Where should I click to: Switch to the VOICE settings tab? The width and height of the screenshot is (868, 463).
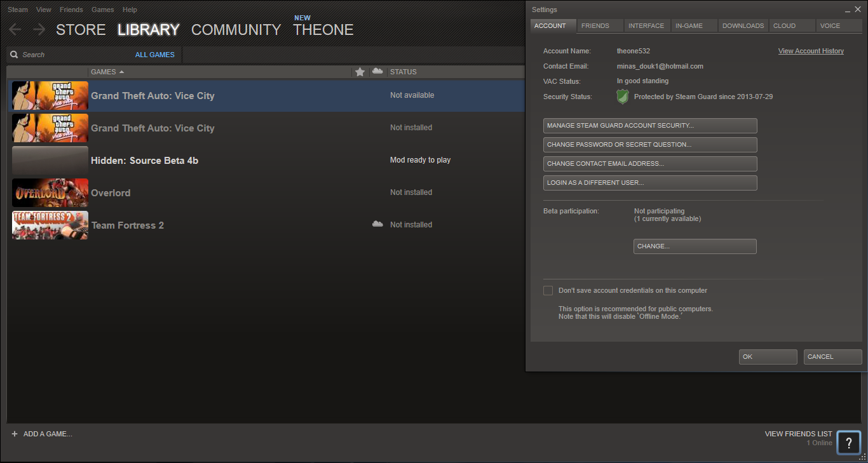pyautogui.click(x=839, y=25)
